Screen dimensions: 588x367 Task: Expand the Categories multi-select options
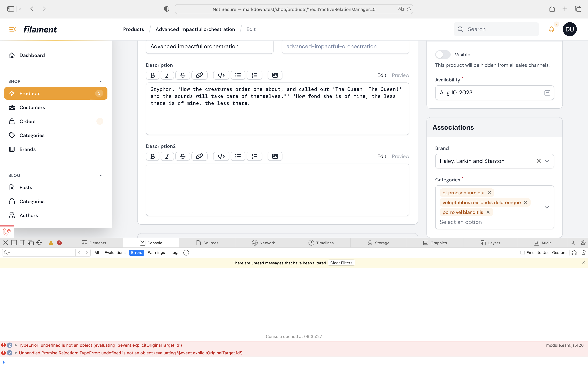point(547,207)
